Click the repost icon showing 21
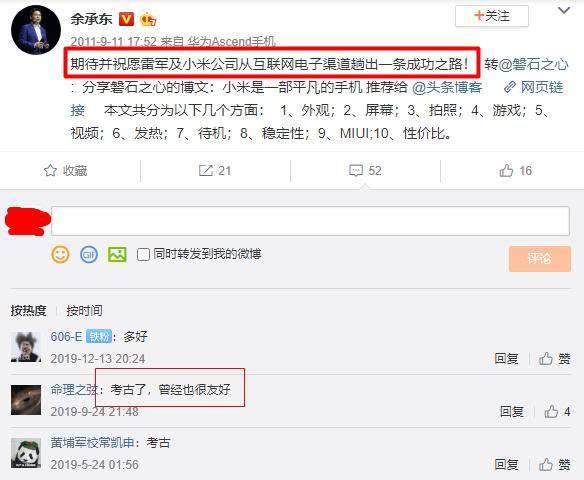Screen dimensions: 584x480 tap(206, 171)
